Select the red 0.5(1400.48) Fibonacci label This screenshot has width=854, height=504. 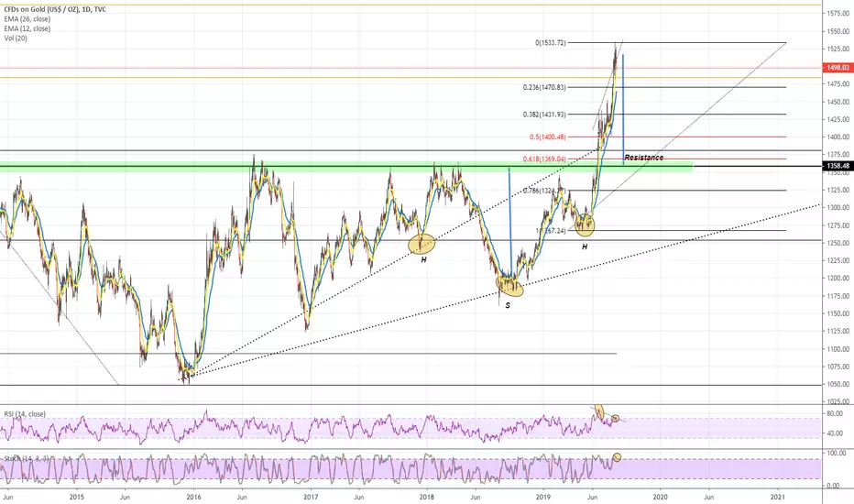[x=547, y=137]
